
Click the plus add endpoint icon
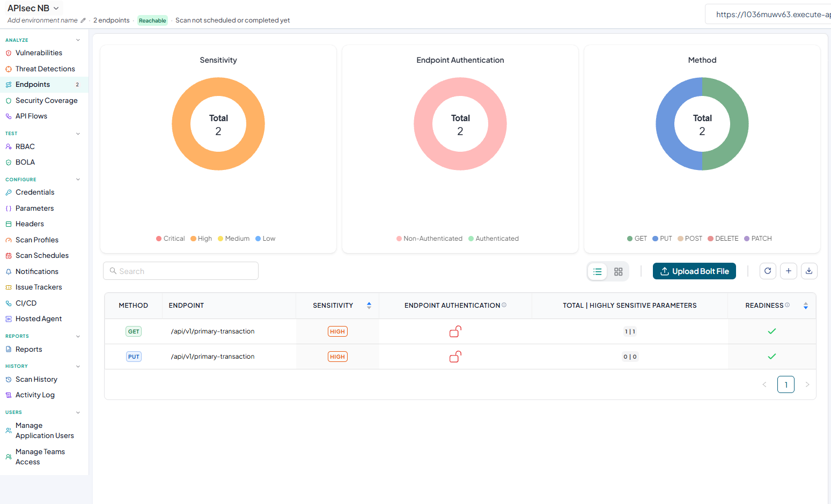789,271
